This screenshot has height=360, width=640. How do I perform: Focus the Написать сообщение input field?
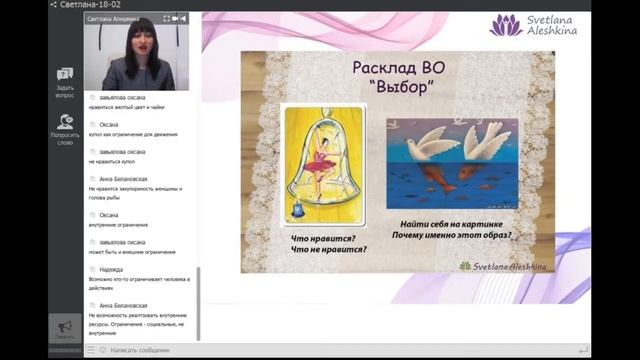tap(343, 350)
